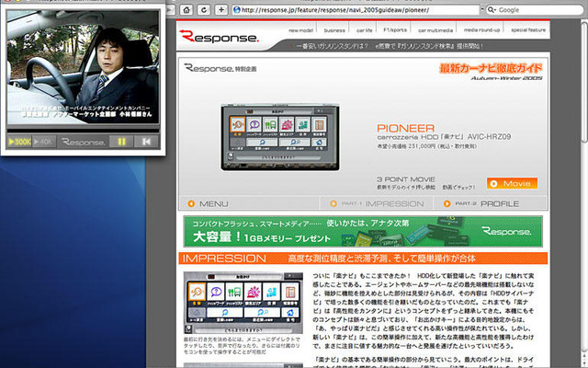Click the browser vertical scrollbar thumb
588x368 pixels.
tap(584, 81)
